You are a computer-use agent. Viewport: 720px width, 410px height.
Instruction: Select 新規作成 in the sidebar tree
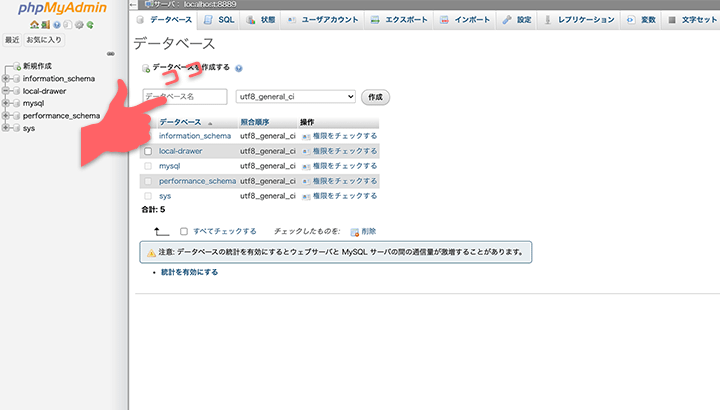point(36,66)
